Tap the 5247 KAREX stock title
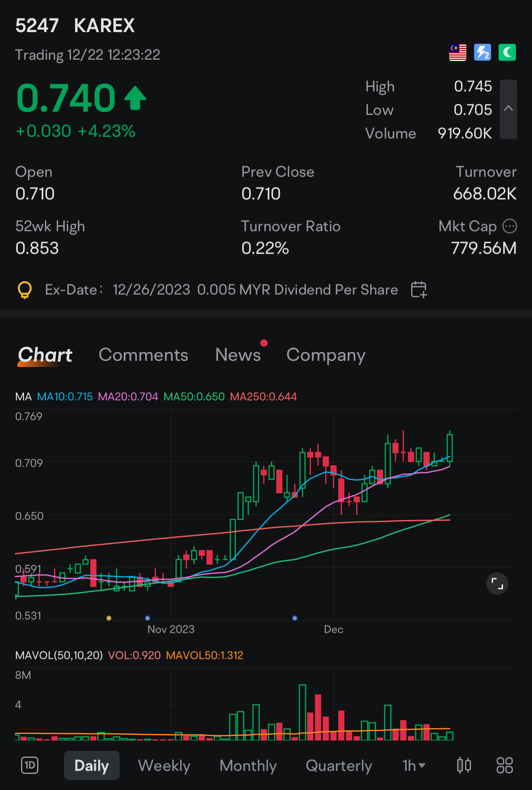The width and height of the screenshot is (532, 790). pos(75,26)
